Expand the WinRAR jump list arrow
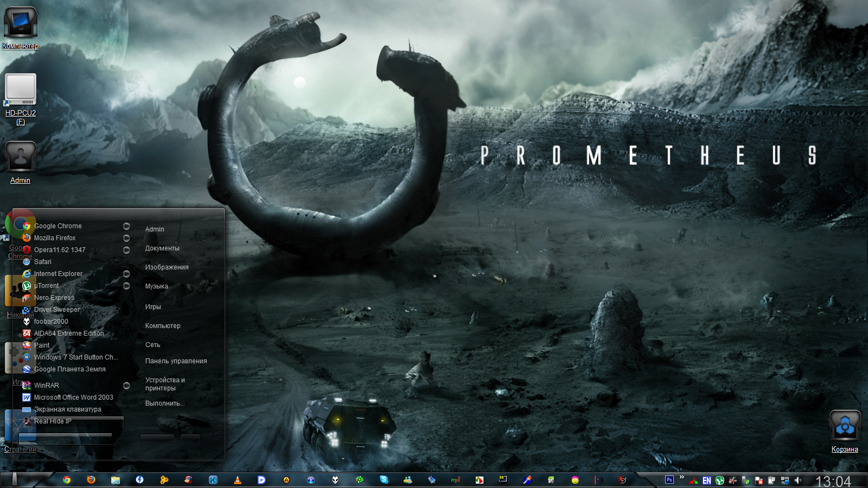This screenshot has width=868, height=488. click(126, 386)
